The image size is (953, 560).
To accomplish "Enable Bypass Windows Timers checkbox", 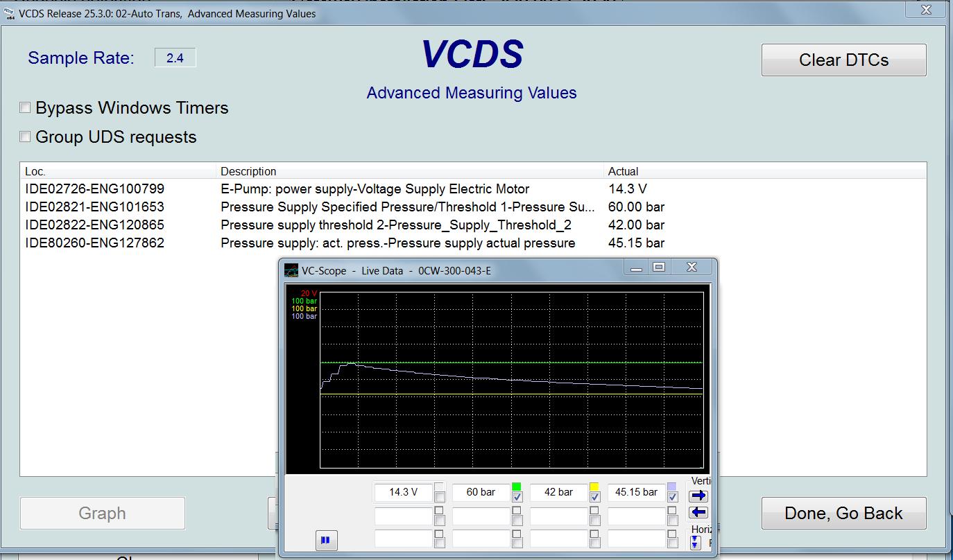I will 25,107.
